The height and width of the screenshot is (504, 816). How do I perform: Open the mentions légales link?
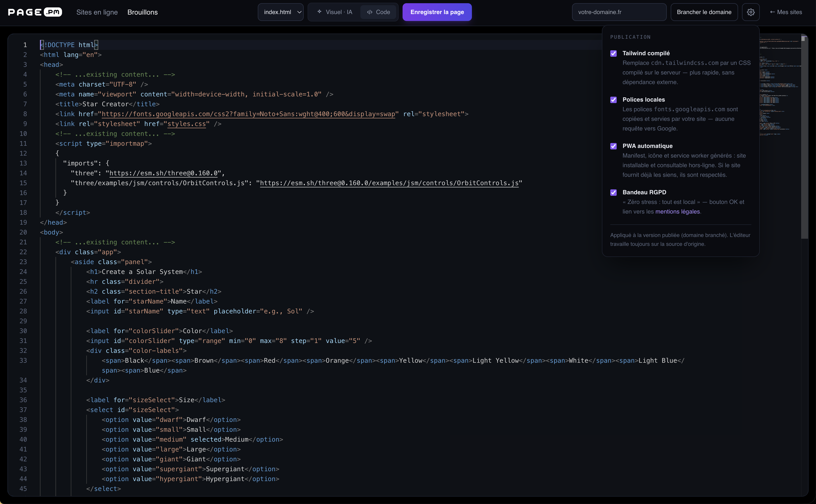[x=677, y=212]
